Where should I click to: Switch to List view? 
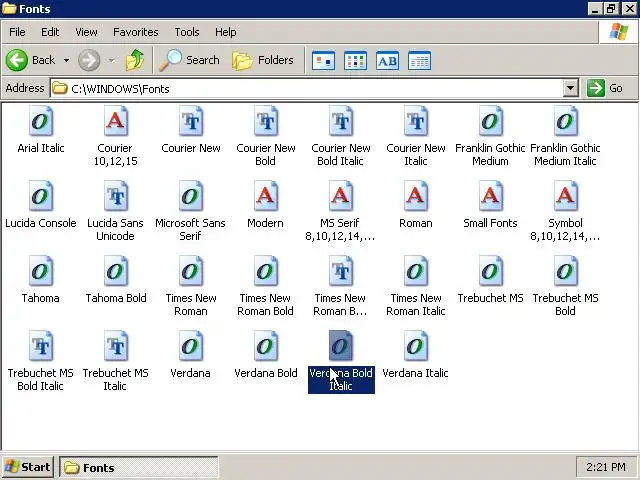click(x=356, y=61)
